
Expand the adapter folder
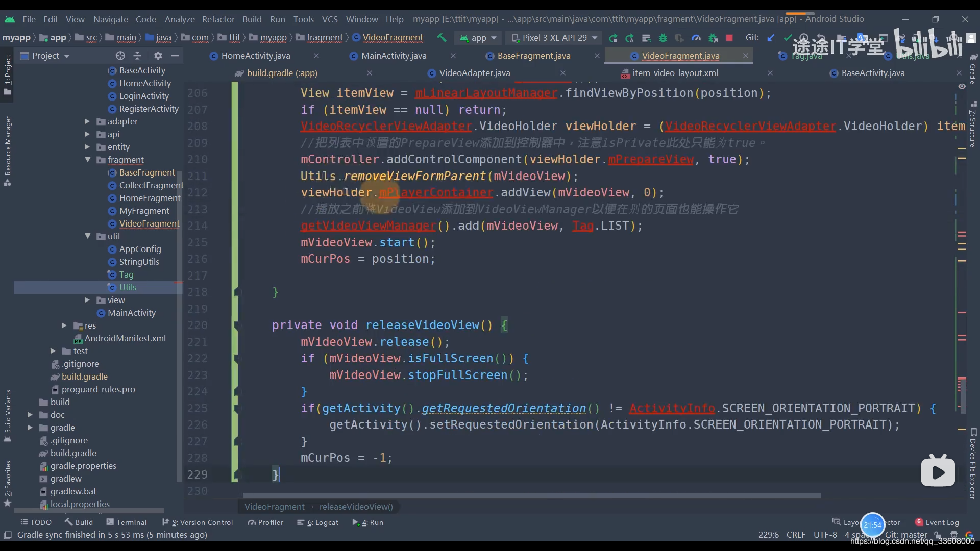pos(87,121)
